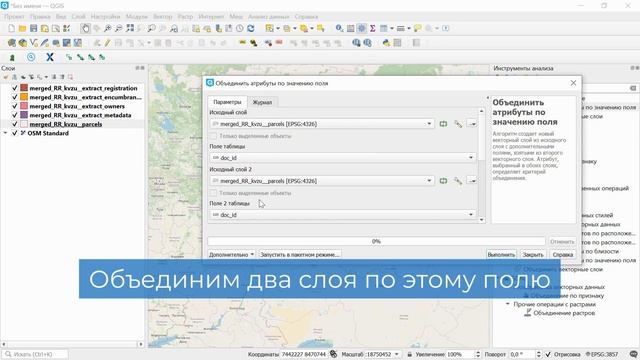The image size is (640, 360).
Task: Click the Справка button in the dialog
Action: pos(563,254)
